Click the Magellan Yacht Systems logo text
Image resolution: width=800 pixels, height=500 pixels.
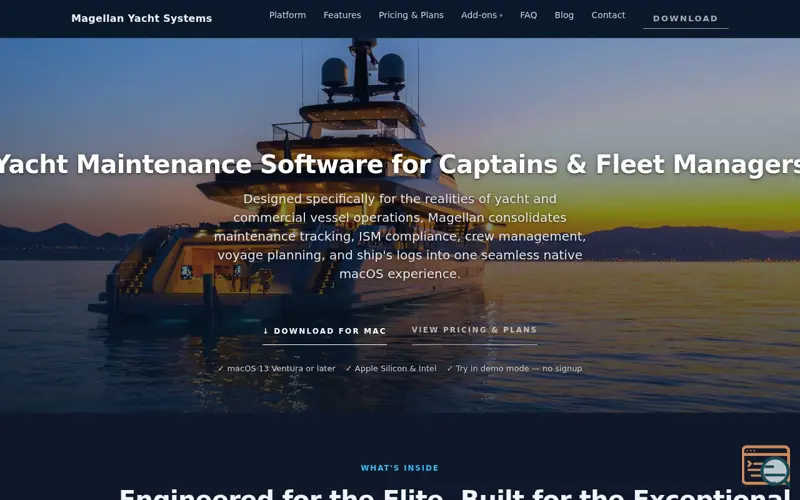141,18
